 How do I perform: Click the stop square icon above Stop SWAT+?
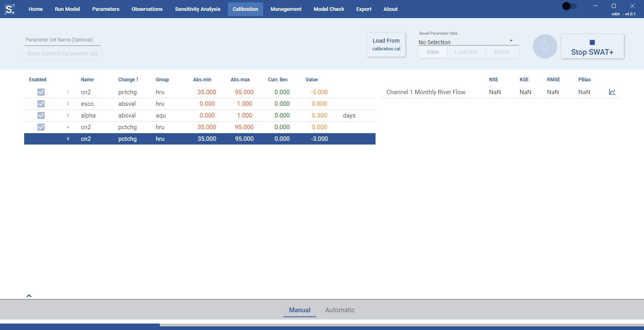point(592,42)
